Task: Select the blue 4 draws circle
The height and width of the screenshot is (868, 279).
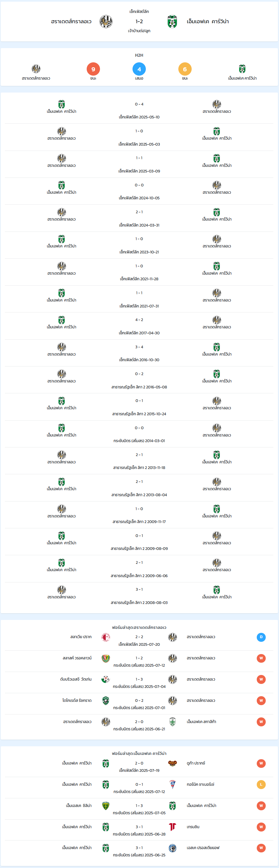Action: pyautogui.click(x=139, y=69)
